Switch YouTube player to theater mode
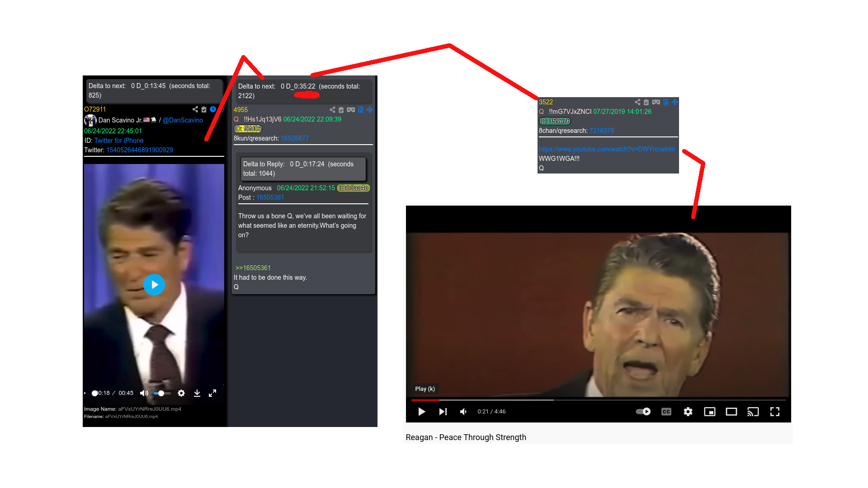This screenshot has height=488, width=868. [731, 412]
